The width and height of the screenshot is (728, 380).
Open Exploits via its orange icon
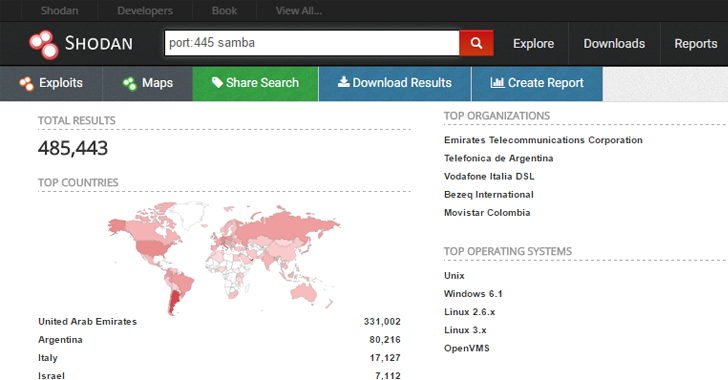[26, 84]
